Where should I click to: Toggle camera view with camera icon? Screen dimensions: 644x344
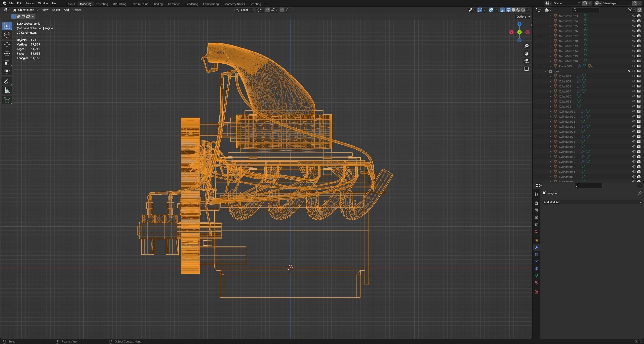pyautogui.click(x=526, y=61)
